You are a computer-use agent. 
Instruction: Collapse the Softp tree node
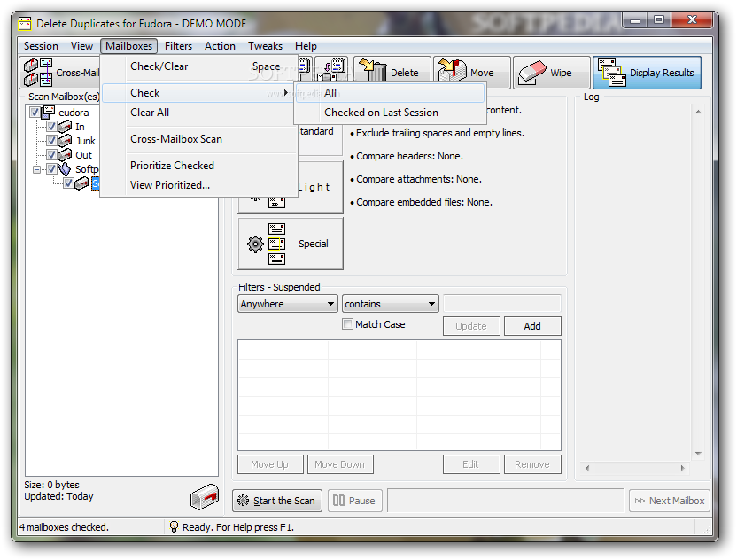36,169
